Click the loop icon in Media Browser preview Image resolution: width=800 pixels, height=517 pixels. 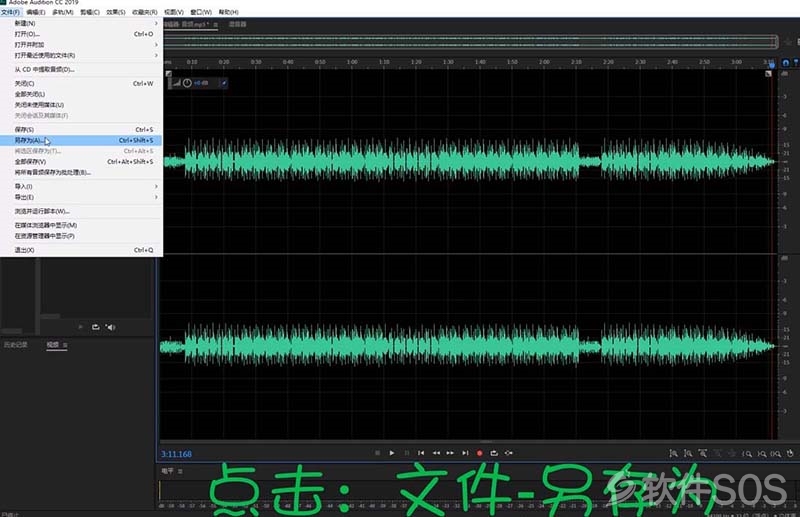click(95, 327)
